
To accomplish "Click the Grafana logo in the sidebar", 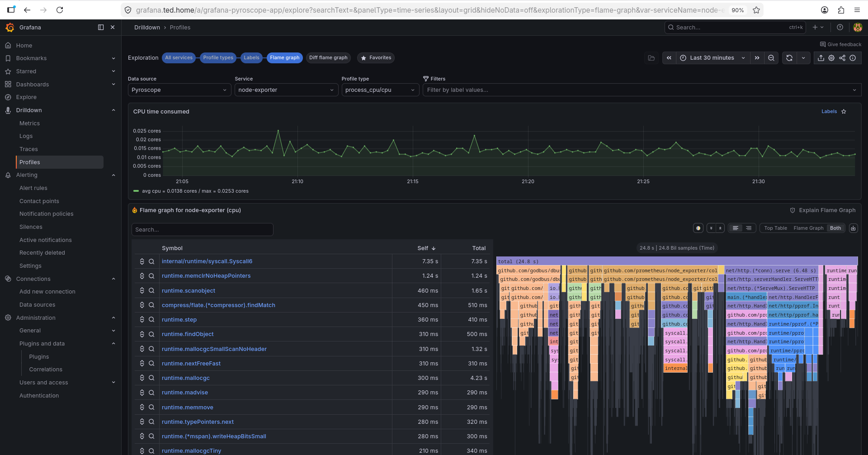I will click(x=10, y=28).
